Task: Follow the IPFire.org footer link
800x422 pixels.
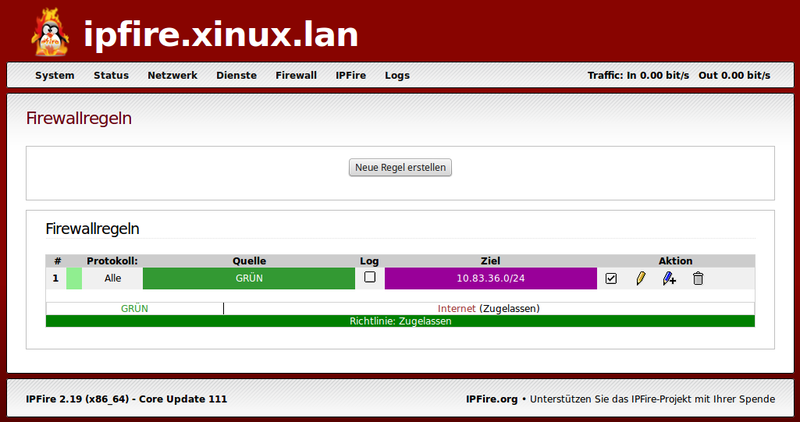Action: [x=491, y=399]
